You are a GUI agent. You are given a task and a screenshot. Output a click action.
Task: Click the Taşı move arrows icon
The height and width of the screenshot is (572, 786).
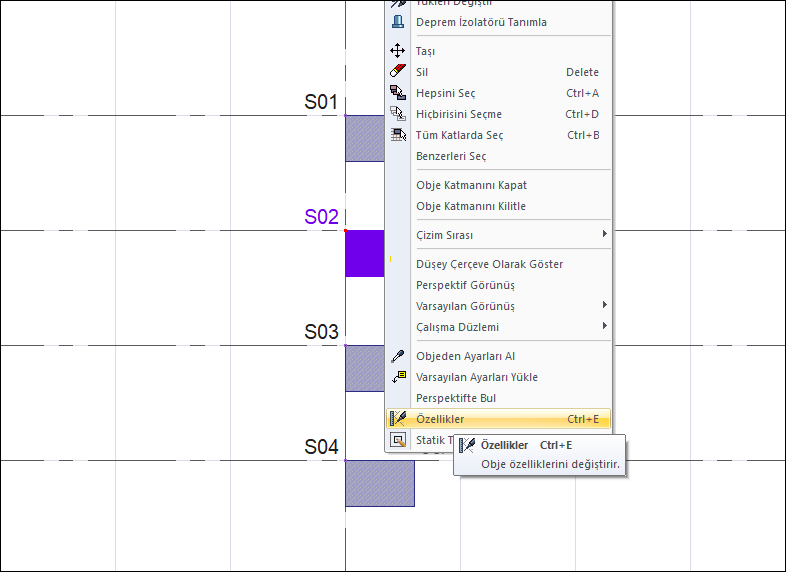coord(398,51)
